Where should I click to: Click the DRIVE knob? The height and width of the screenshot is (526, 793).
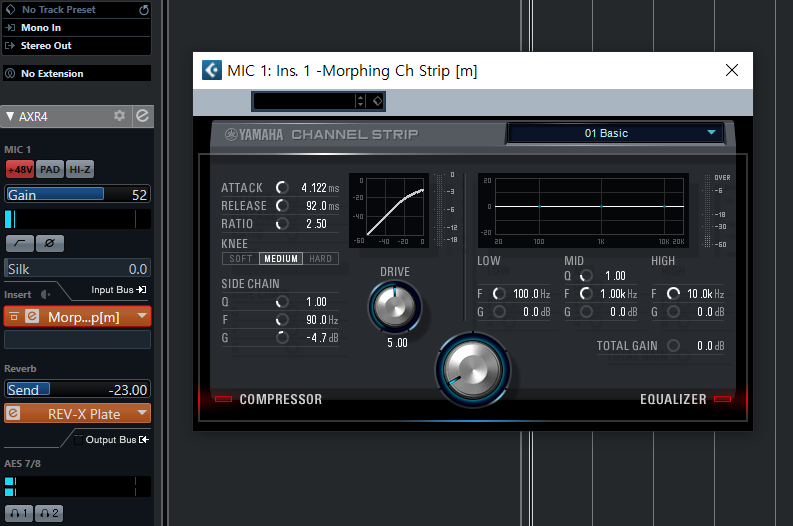point(394,307)
